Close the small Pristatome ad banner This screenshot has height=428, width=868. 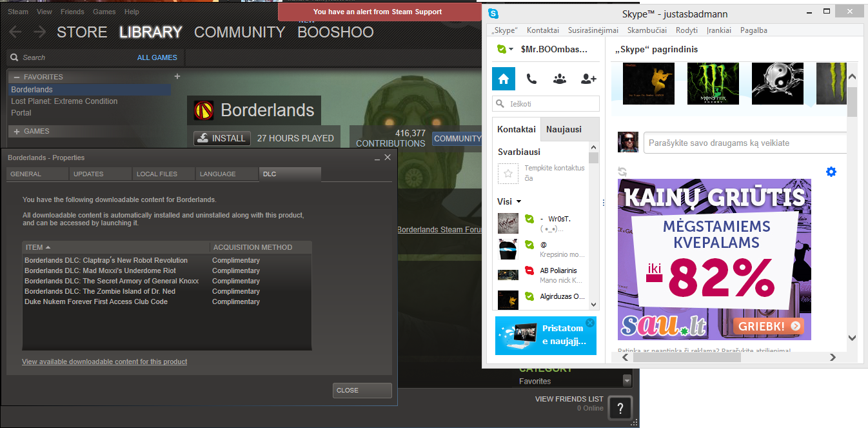(x=589, y=323)
